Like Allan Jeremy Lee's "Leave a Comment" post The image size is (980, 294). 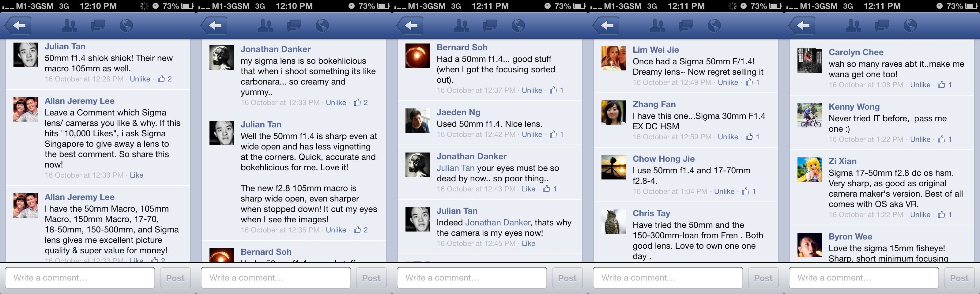[136, 175]
